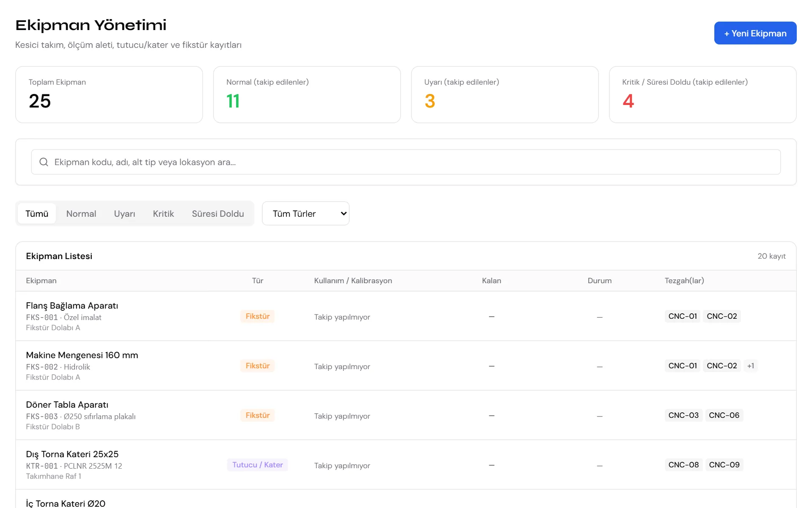This screenshot has height=508, width=812.
Task: Click Takip yapılmıyor in FKS-002 row
Action: coord(342,367)
